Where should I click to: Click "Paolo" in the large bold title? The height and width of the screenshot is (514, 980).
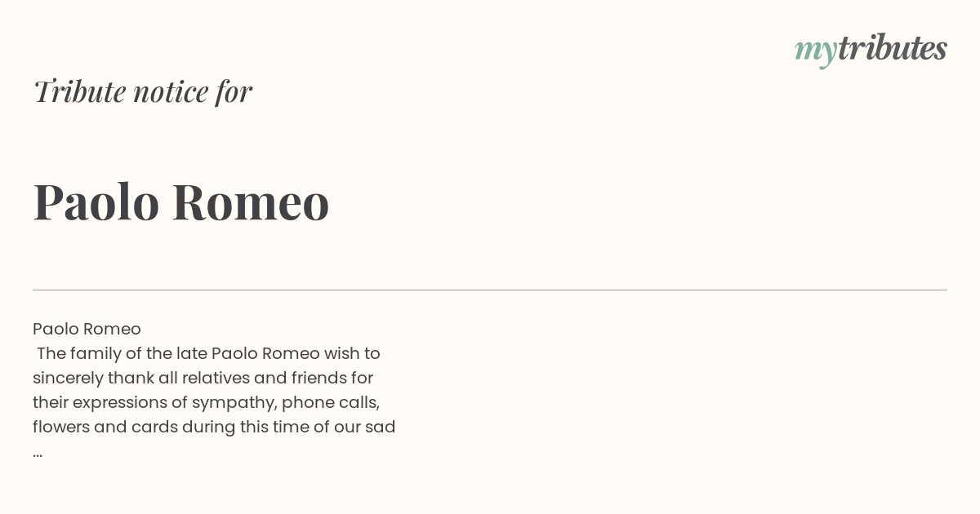click(x=96, y=202)
